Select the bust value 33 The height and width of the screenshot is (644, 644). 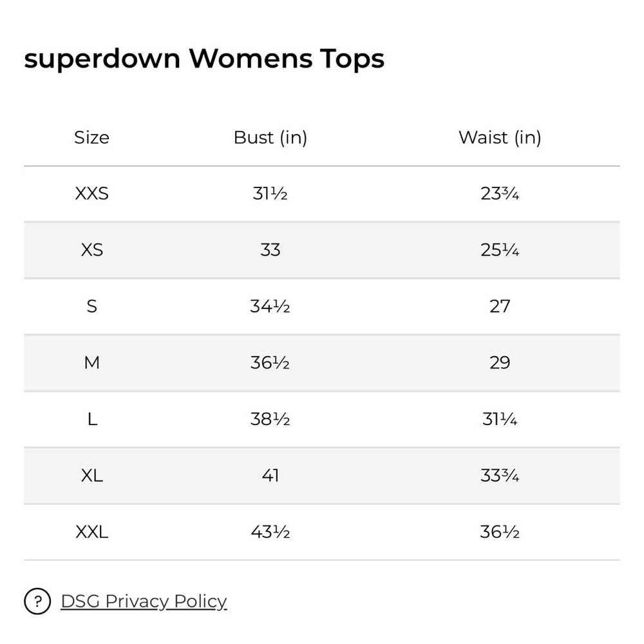click(270, 250)
